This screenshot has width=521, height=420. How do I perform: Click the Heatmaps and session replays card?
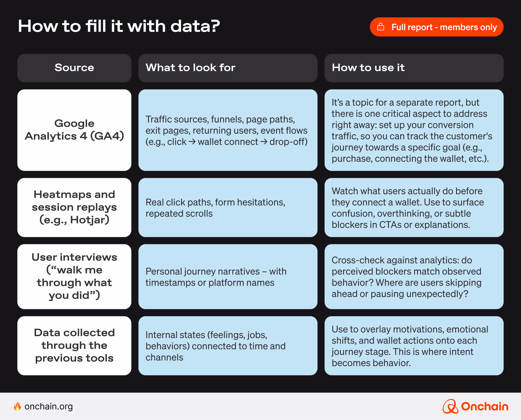74,207
